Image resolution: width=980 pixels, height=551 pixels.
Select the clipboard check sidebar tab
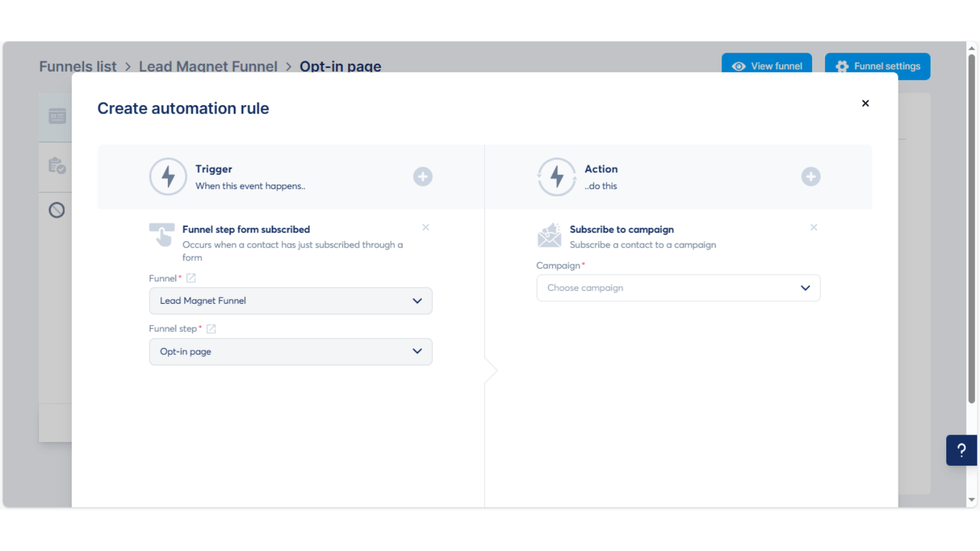click(x=57, y=166)
